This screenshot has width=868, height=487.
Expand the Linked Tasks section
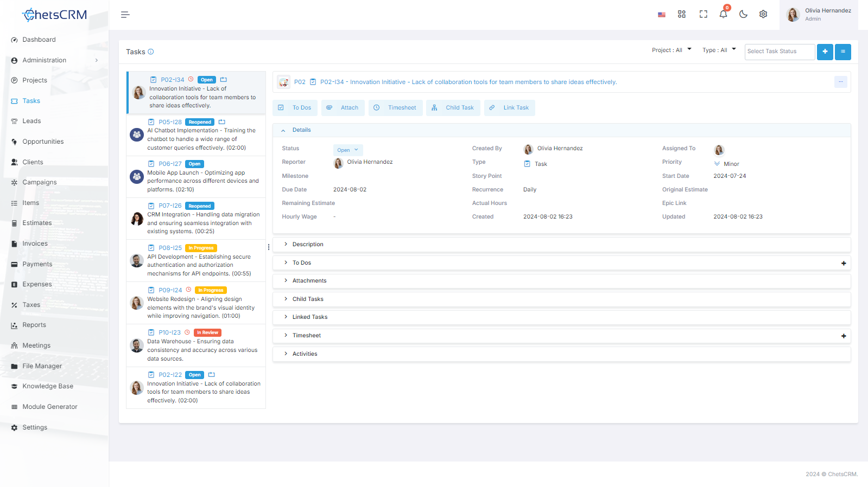pyautogui.click(x=561, y=317)
